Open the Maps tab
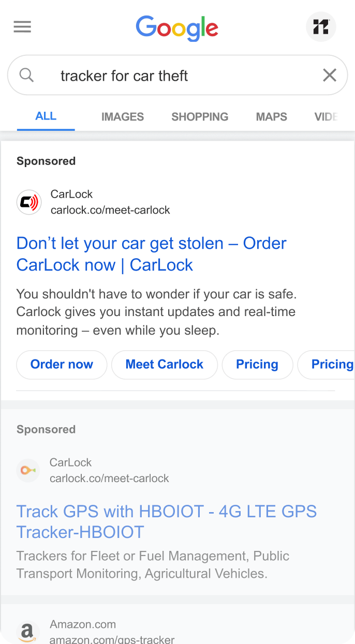Image resolution: width=355 pixels, height=644 pixels. [271, 117]
